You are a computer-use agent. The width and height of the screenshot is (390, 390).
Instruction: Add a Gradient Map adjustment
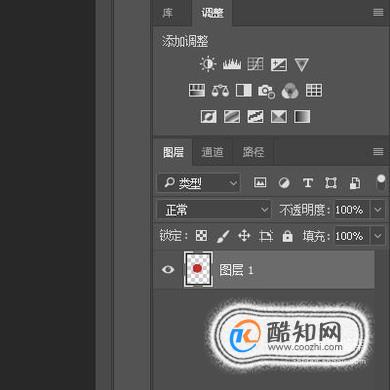tap(302, 117)
